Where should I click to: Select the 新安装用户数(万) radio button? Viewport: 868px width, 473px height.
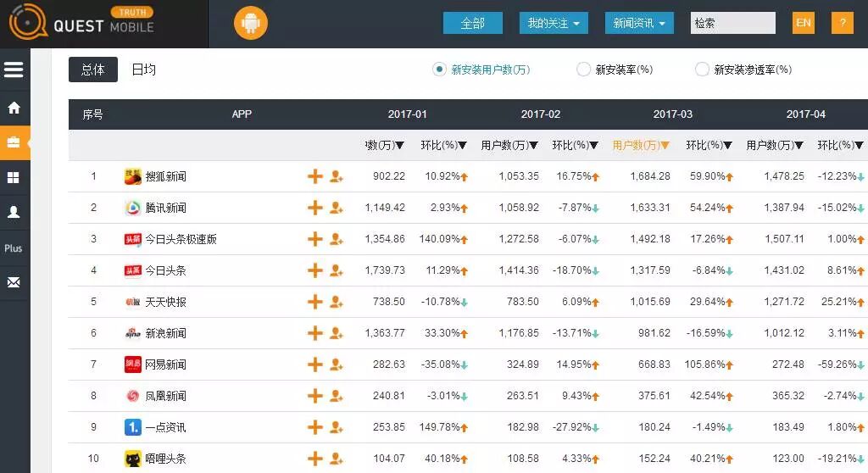click(439, 70)
